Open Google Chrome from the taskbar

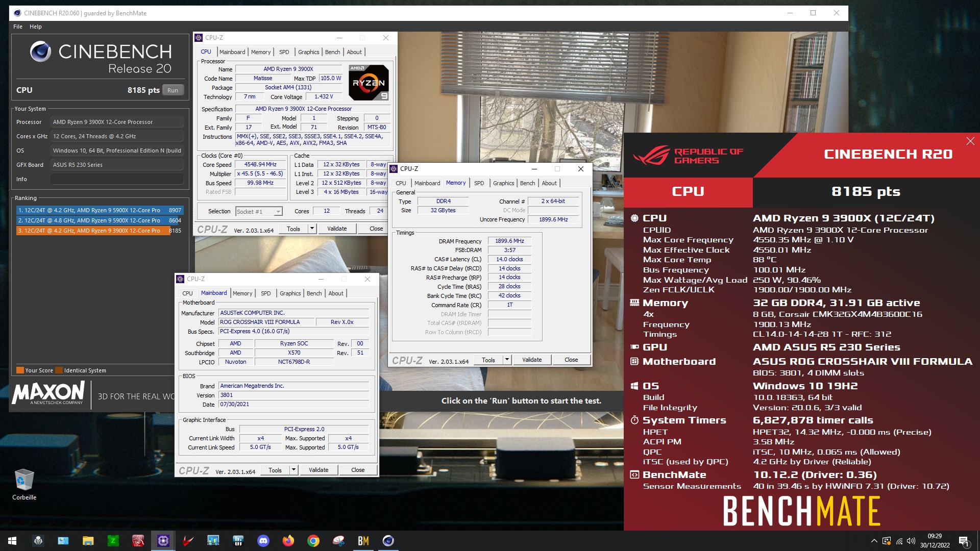(x=313, y=541)
